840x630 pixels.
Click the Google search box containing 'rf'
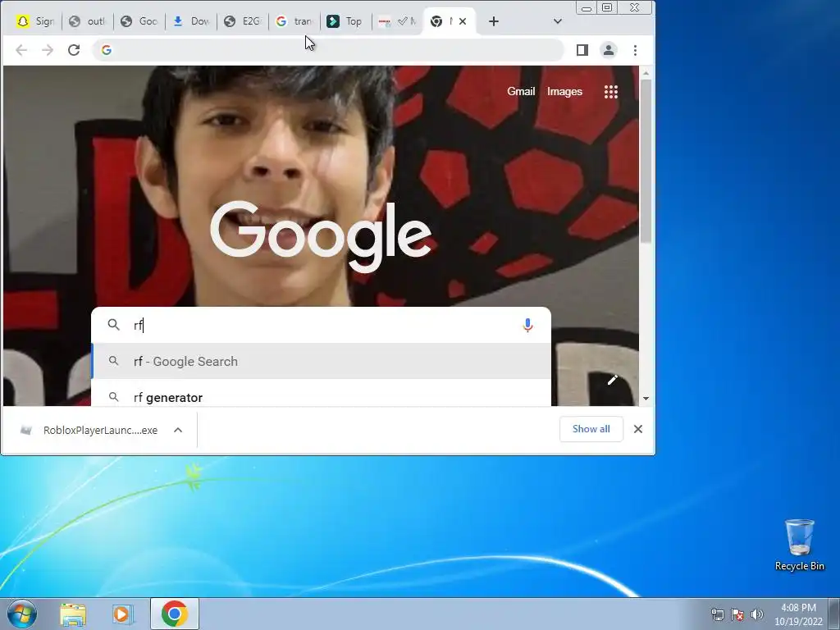[322, 325]
